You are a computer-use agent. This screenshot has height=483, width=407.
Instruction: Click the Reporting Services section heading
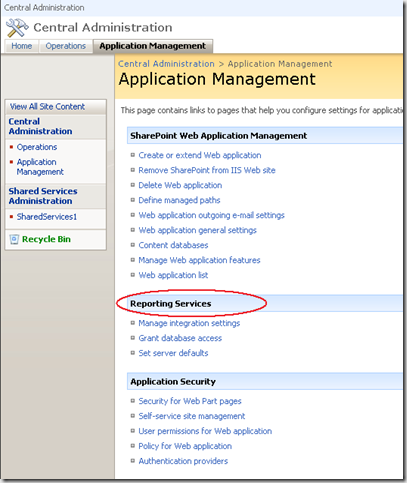[x=171, y=304]
